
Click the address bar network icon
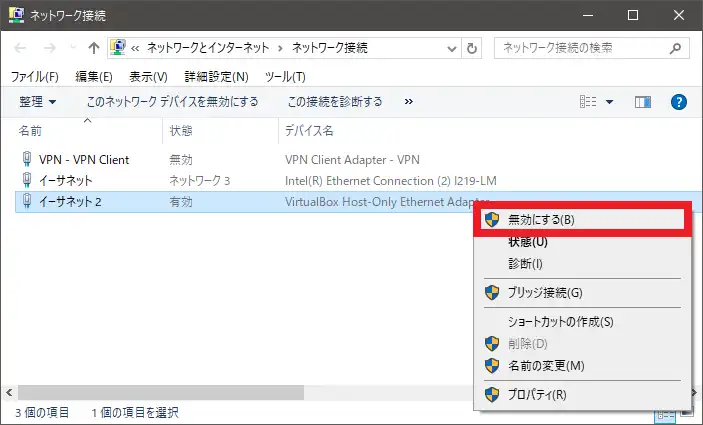(117, 48)
